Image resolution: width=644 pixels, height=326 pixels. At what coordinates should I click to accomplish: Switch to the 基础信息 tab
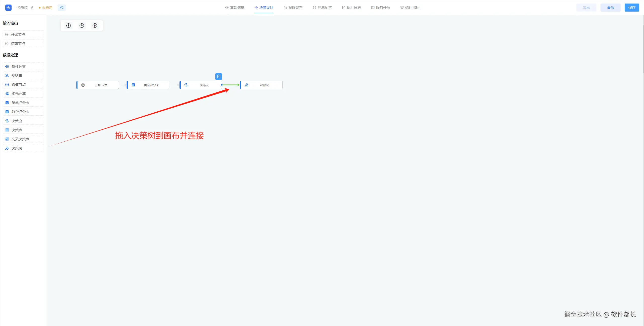click(x=235, y=8)
